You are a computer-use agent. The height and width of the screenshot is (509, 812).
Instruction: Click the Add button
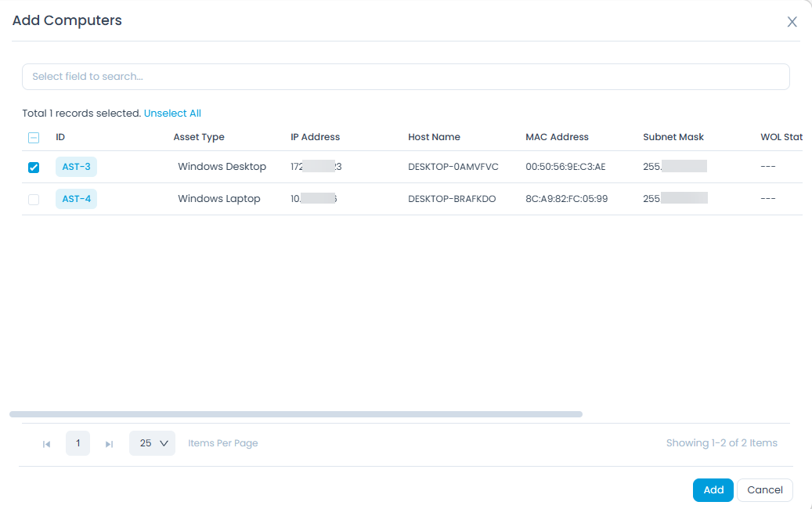click(x=713, y=490)
